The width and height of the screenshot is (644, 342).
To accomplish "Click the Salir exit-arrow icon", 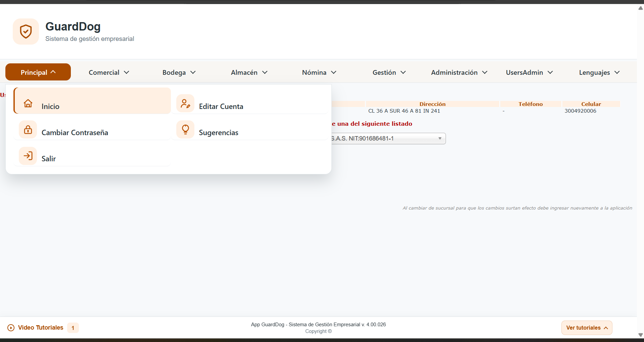I will click(x=28, y=156).
